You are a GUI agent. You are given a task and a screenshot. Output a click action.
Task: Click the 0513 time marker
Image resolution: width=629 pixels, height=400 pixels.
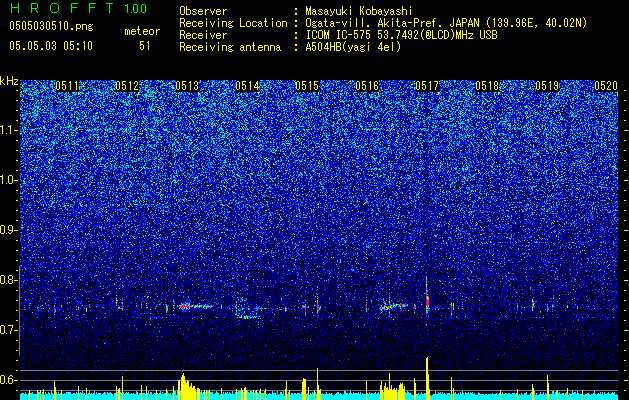(187, 86)
